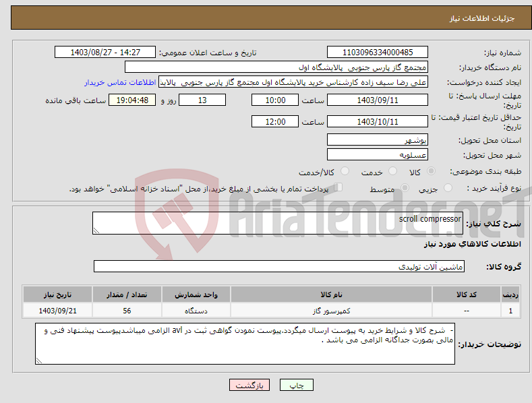Click the شماره نیاز field 1103096334000485
Viewport: 532px width, 403px height.
[x=378, y=53]
